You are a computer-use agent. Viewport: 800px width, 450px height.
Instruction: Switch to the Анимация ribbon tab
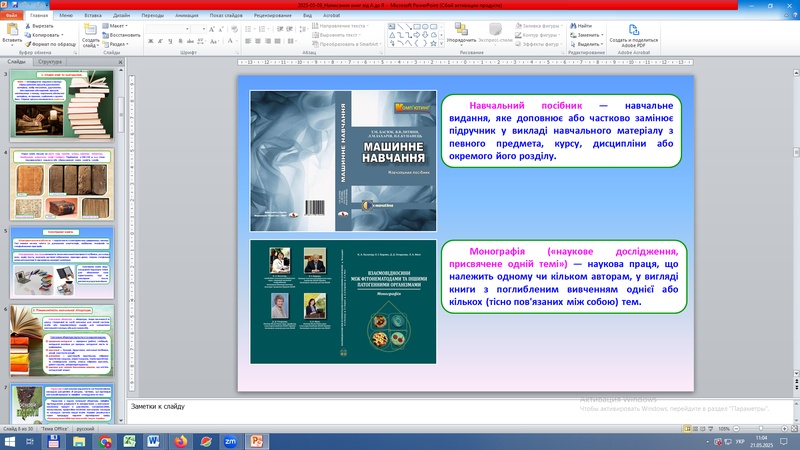(187, 15)
